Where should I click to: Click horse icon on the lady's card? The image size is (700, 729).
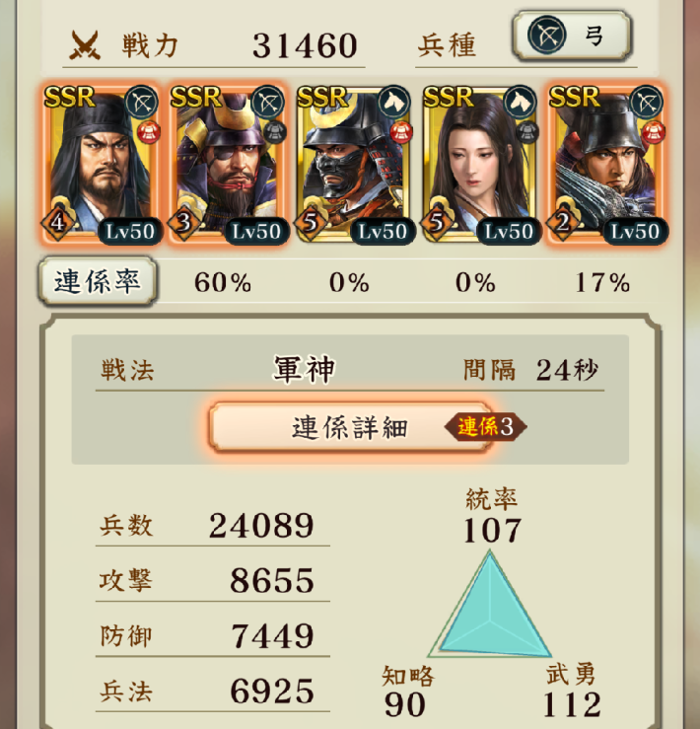(x=521, y=102)
